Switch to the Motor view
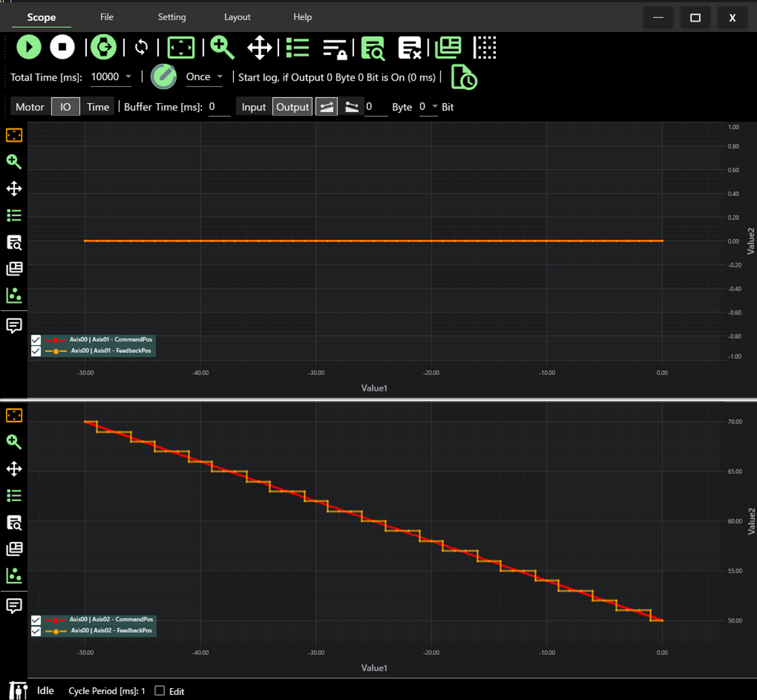Viewport: 757px width, 700px height. coord(30,106)
